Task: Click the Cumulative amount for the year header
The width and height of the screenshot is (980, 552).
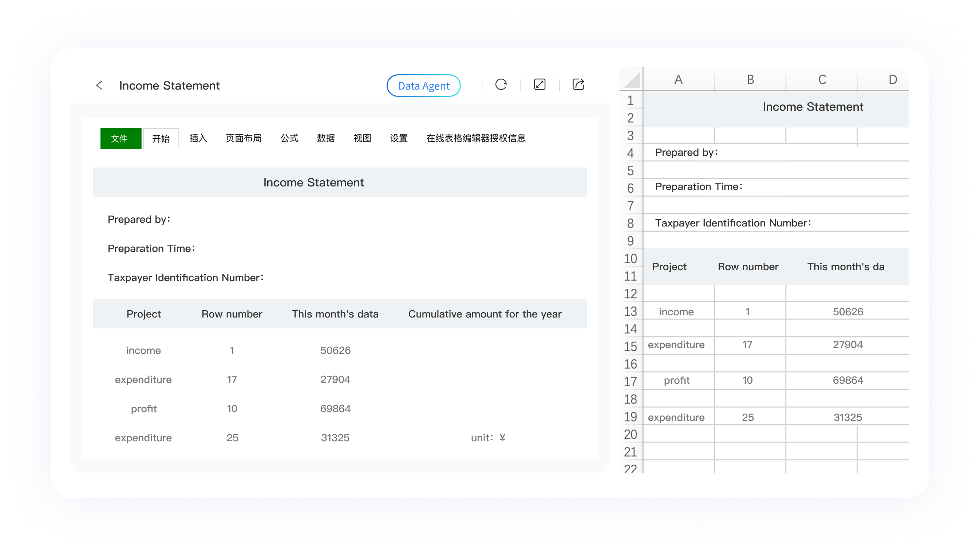Action: tap(484, 314)
